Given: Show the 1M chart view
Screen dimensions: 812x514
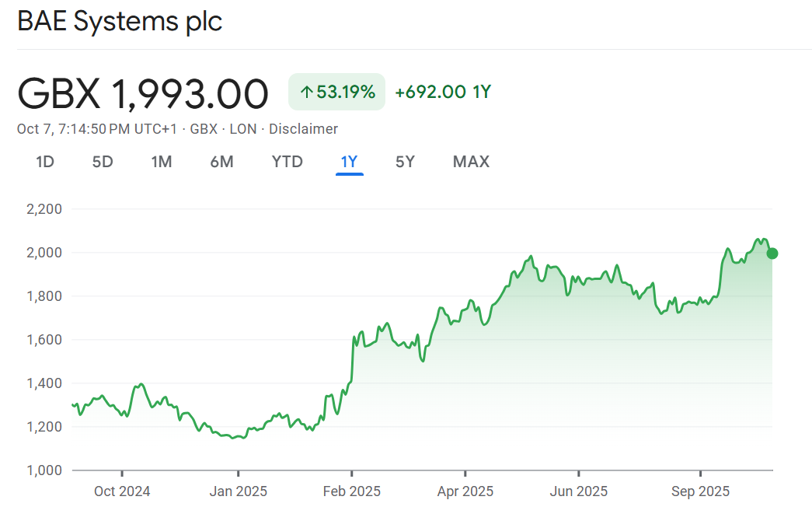Looking at the screenshot, I should point(162,162).
